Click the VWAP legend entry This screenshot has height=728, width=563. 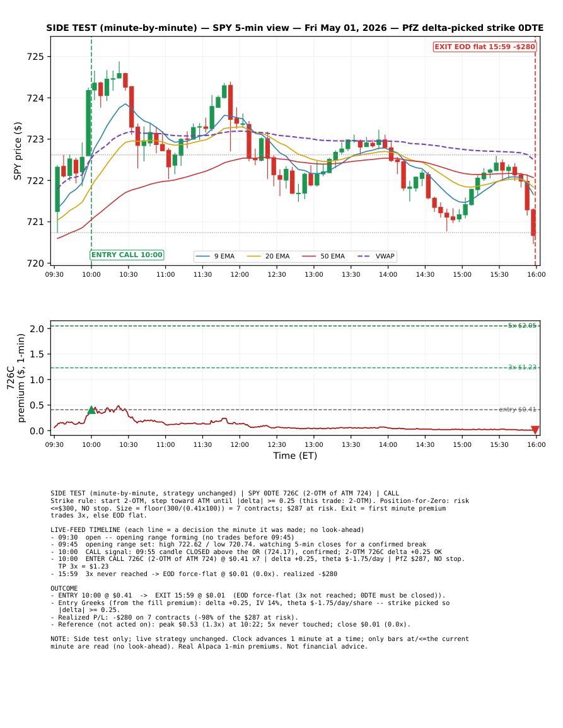click(376, 257)
